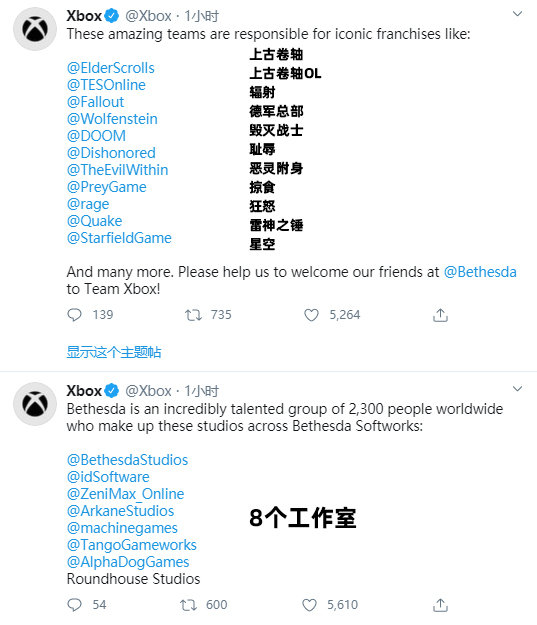
Task: Open Xbox profile avatar on first tweet
Action: click(35, 29)
